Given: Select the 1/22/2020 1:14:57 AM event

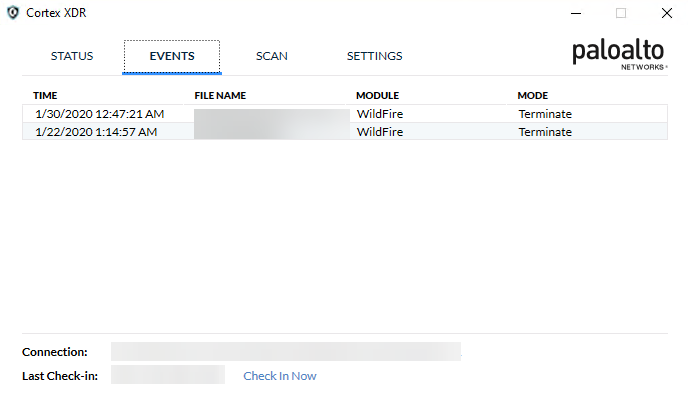Looking at the screenshot, I should tap(345, 132).
